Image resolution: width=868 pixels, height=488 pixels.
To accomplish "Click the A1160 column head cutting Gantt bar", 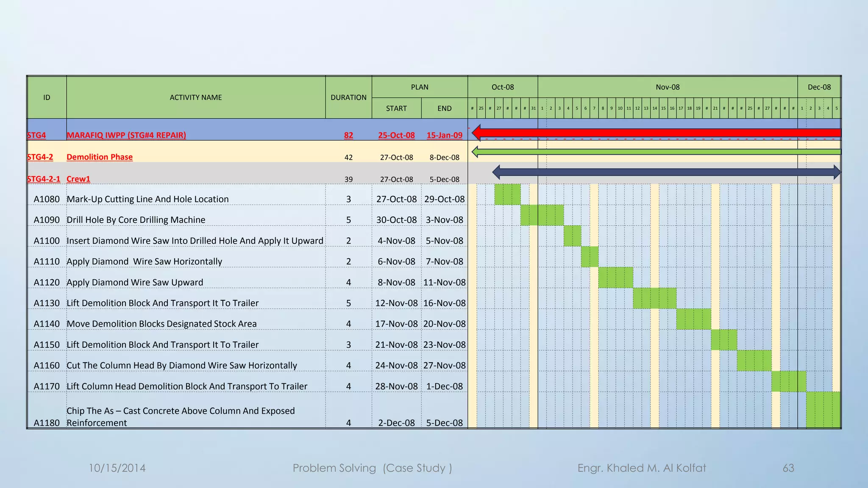I will tap(754, 360).
